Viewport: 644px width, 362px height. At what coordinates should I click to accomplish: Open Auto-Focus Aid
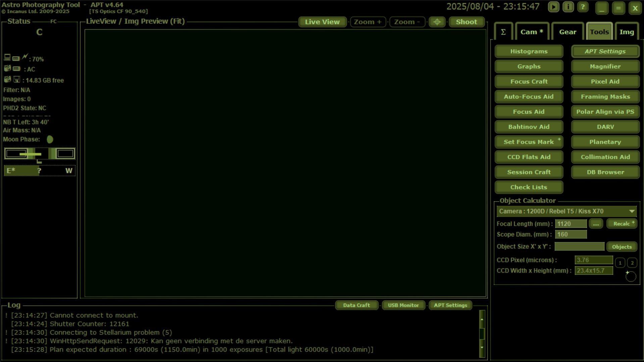(529, 97)
